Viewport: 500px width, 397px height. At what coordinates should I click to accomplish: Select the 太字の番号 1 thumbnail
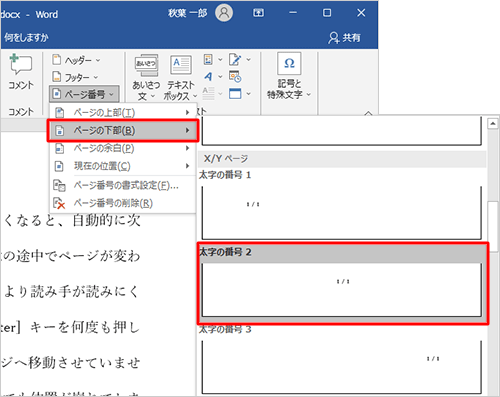coord(342,212)
